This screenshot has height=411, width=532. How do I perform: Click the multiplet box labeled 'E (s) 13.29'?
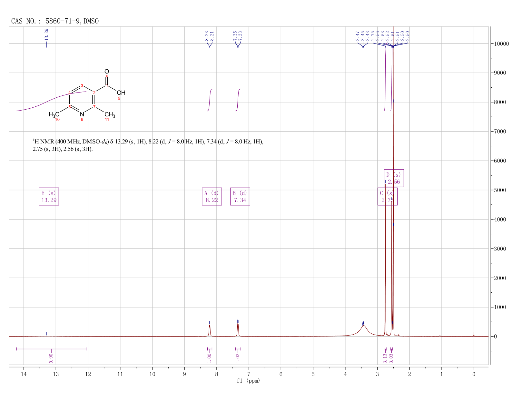[x=49, y=196]
